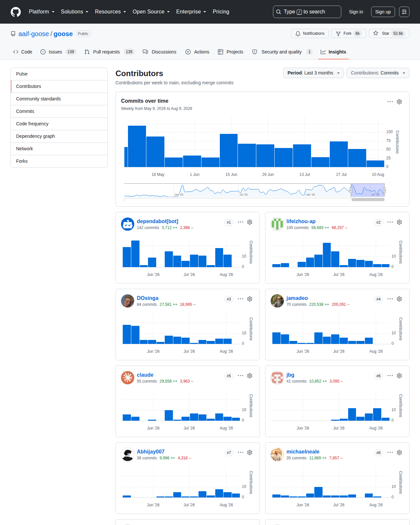Click the gear icon on Abhijay007 card
Viewport: 420px width, 525px height.
250,452
